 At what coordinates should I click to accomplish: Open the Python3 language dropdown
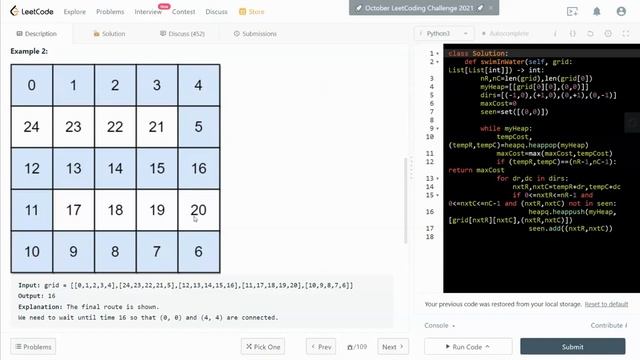(444, 33)
